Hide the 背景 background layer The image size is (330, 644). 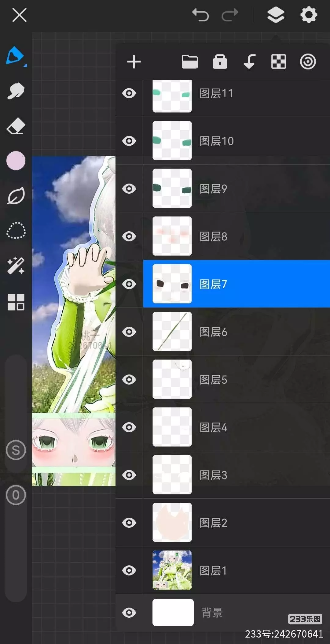(x=129, y=613)
